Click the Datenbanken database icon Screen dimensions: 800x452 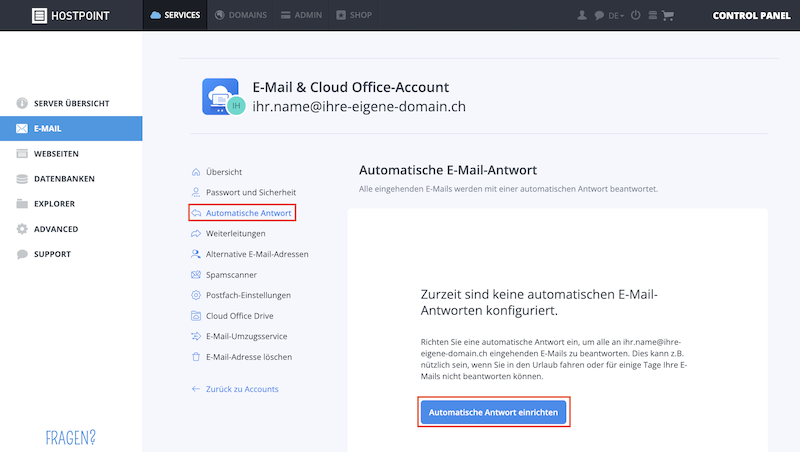click(22, 179)
